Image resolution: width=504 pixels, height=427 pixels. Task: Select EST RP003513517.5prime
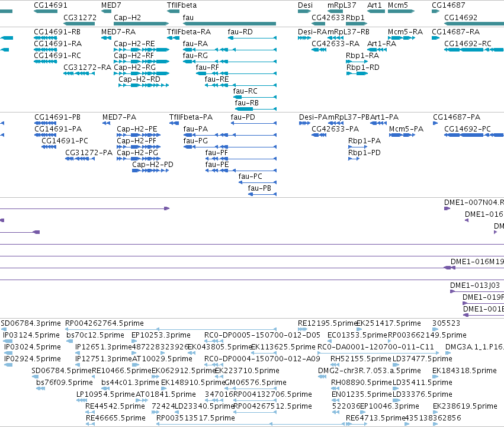pos(251,424)
